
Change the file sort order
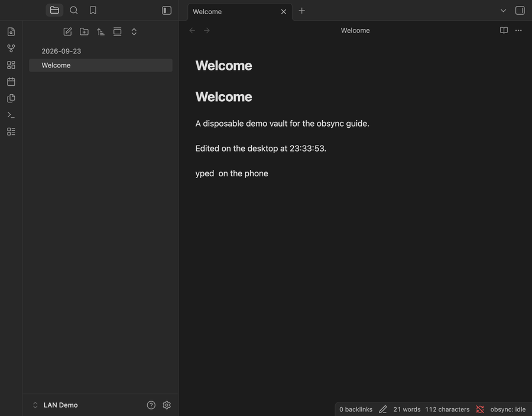click(x=100, y=31)
